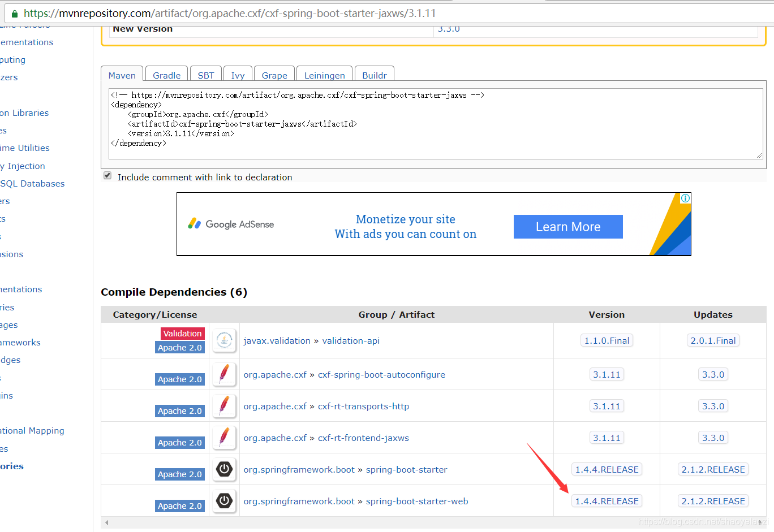Open the cxf-spring-boot-autoconfigure artifact link

381,374
